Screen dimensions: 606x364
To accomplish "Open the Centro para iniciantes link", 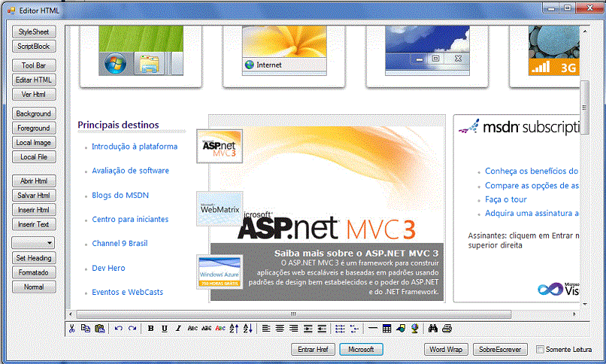I will tap(130, 219).
